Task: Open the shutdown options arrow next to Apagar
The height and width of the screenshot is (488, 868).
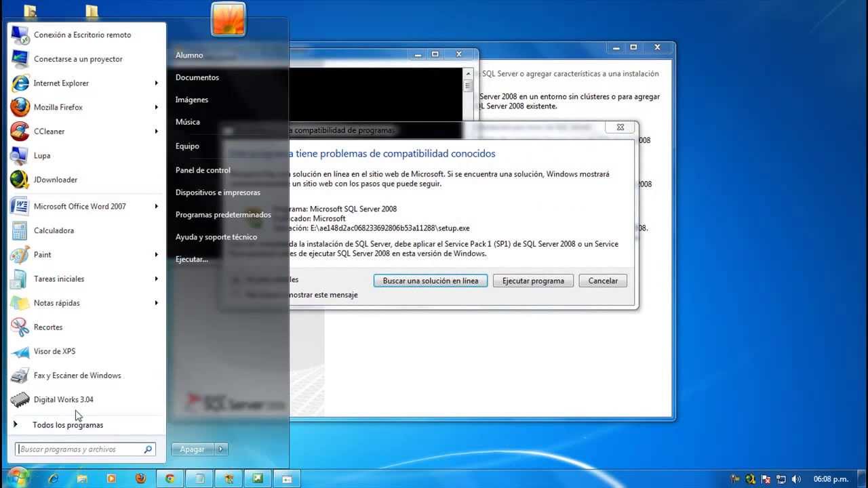Action: 220,449
